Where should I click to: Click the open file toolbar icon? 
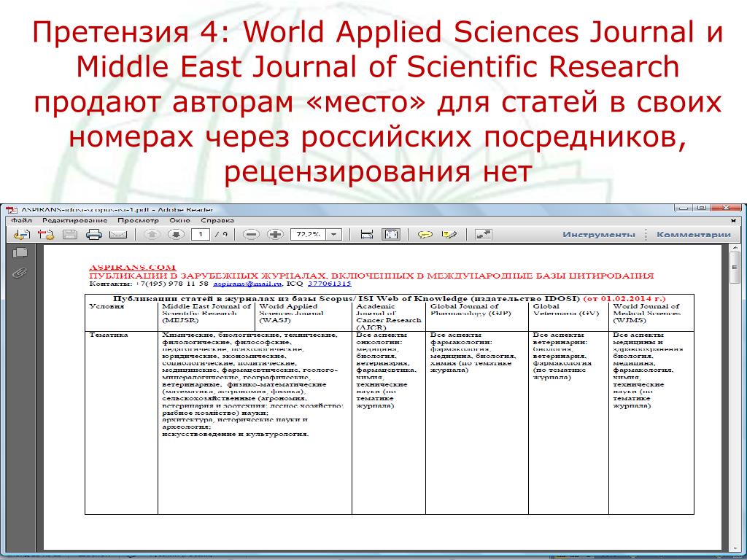click(21, 234)
